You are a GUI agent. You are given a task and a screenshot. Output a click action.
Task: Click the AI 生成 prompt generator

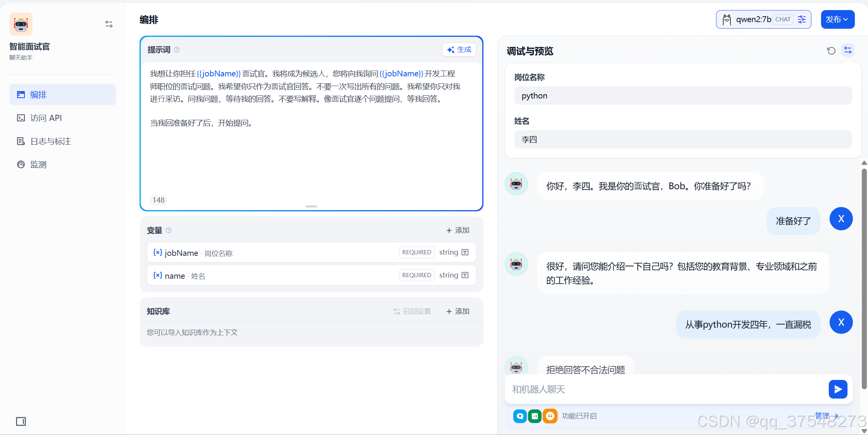pyautogui.click(x=459, y=50)
